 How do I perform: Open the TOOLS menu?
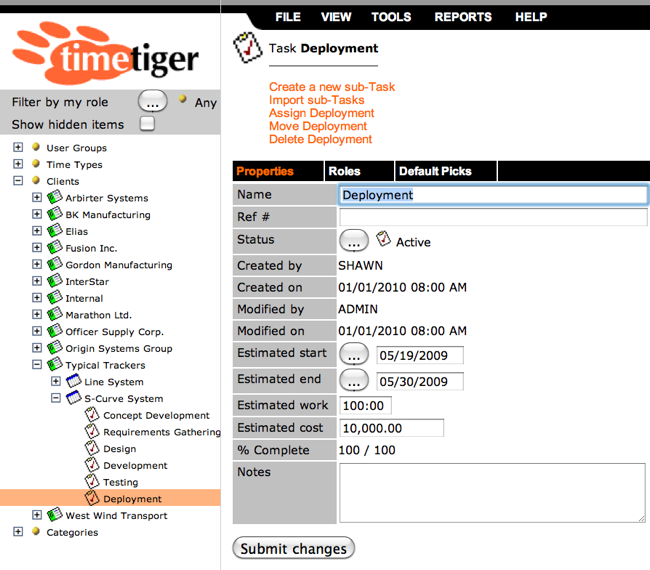(x=391, y=17)
